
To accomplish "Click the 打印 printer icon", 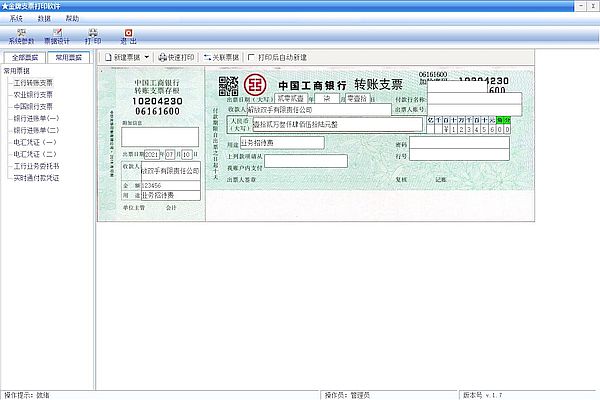I will click(x=93, y=36).
